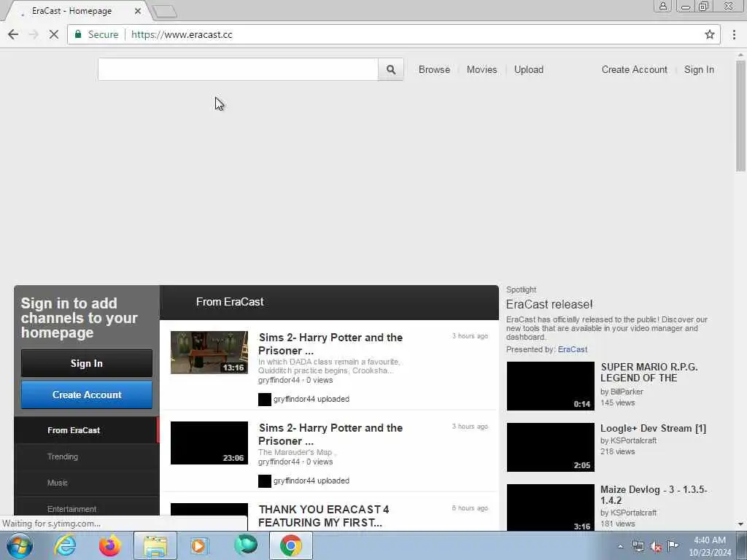Click the scrollbar down arrow
The image size is (747, 560).
pos(740,524)
